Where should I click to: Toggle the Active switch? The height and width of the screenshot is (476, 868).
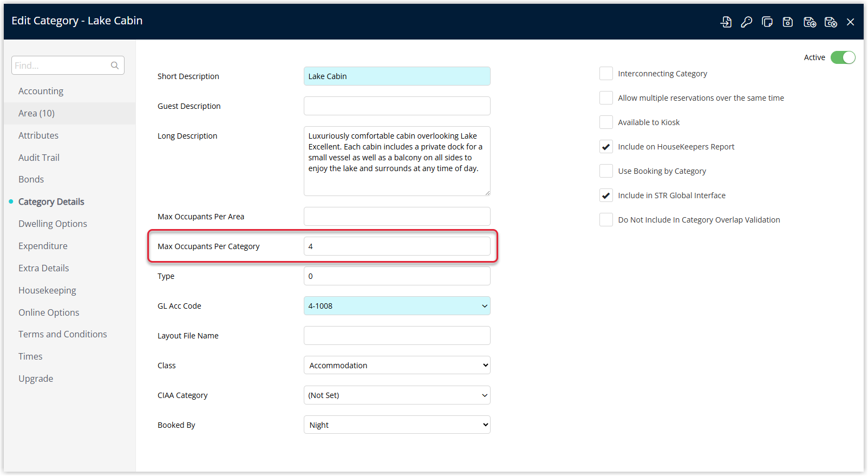[x=843, y=57]
